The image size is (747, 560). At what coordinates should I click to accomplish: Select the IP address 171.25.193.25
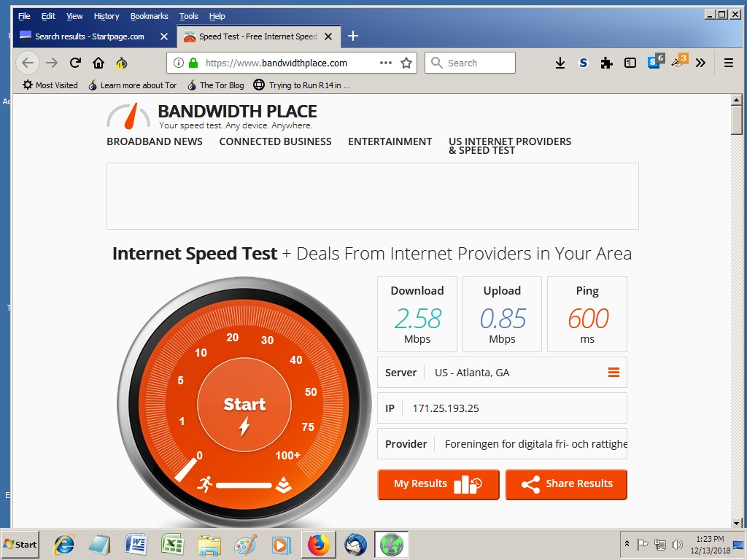tap(446, 408)
